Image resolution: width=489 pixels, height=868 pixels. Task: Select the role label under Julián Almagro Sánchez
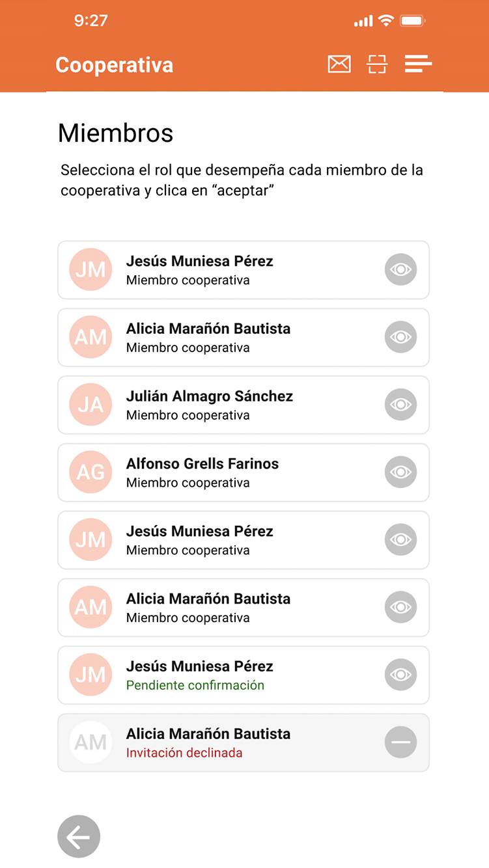point(188,415)
